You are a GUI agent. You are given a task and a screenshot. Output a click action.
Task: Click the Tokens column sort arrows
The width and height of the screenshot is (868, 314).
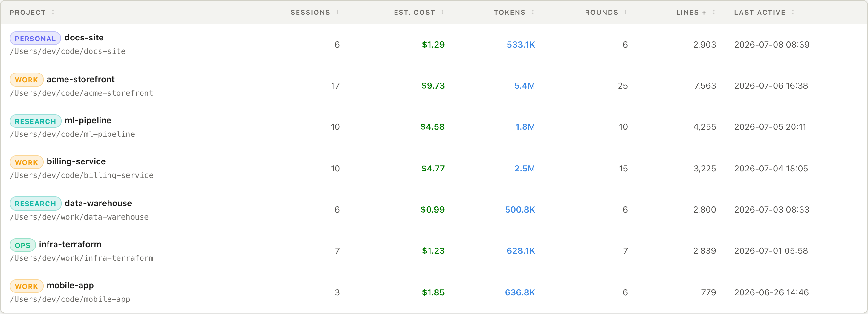[x=533, y=12]
